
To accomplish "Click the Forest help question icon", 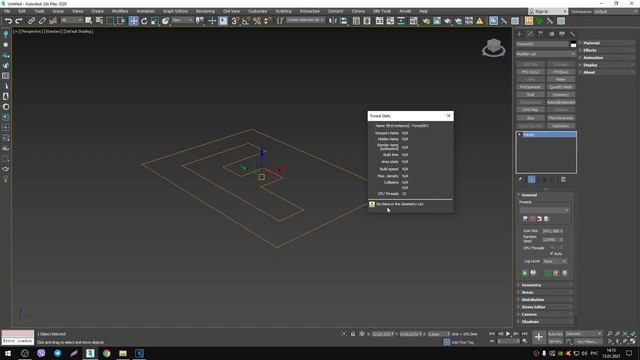I will [x=533, y=273].
